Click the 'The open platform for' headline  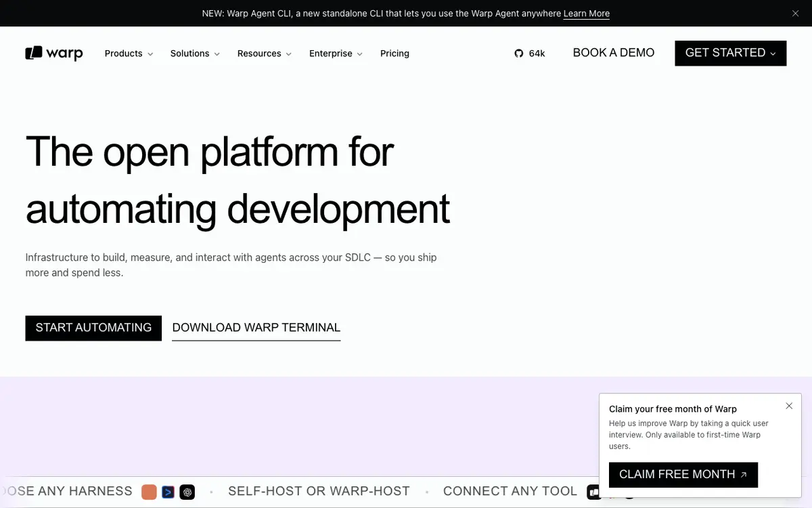click(x=209, y=151)
